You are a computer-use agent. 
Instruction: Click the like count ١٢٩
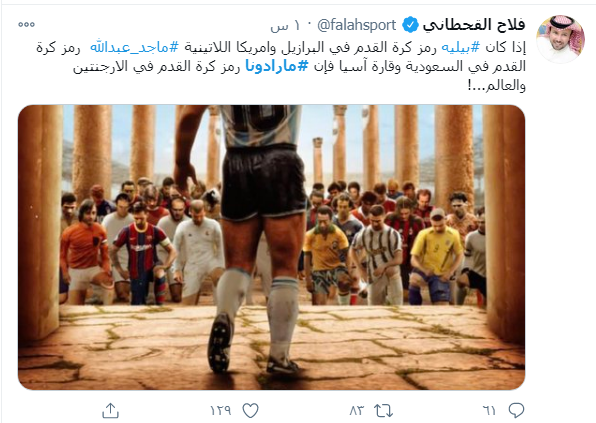pos(221,410)
